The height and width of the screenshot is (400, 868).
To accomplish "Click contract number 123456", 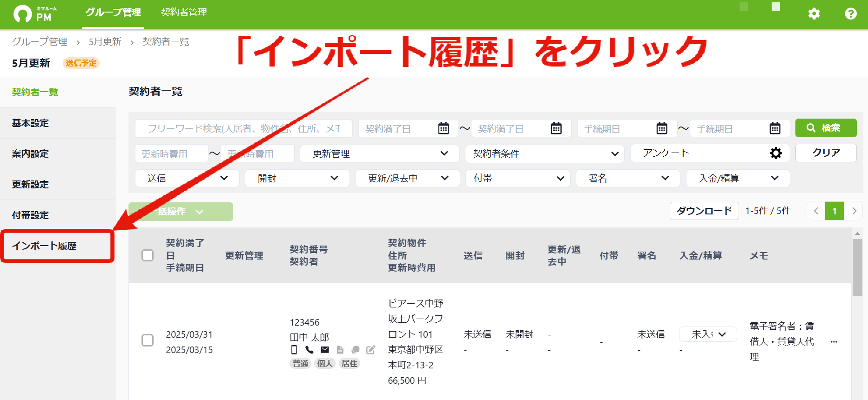I will pyautogui.click(x=304, y=322).
